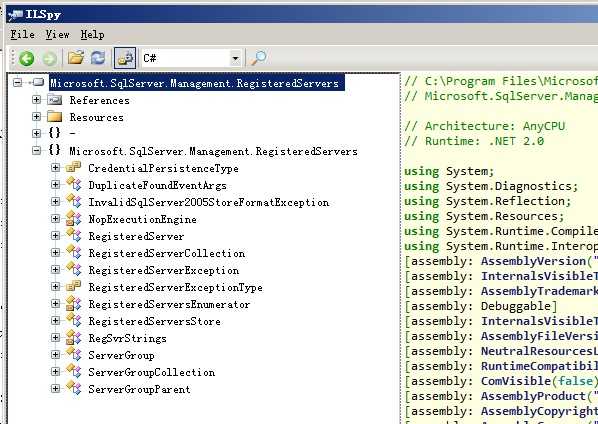Click the green Back navigation arrow

click(27, 58)
